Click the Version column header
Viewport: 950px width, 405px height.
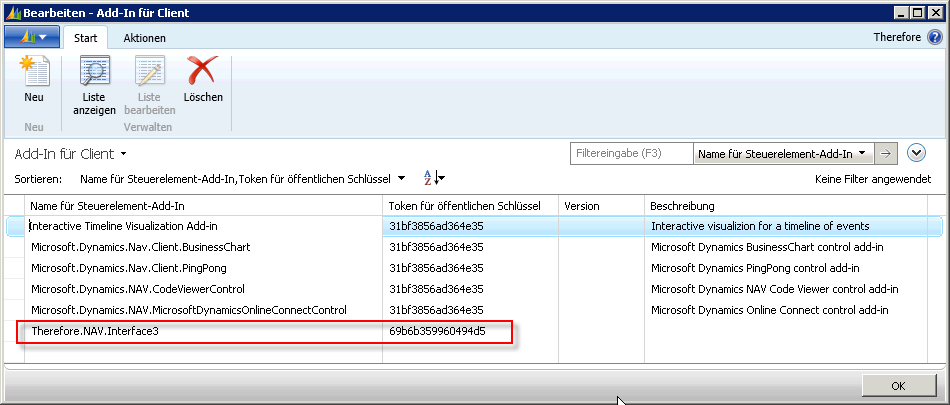(x=582, y=205)
